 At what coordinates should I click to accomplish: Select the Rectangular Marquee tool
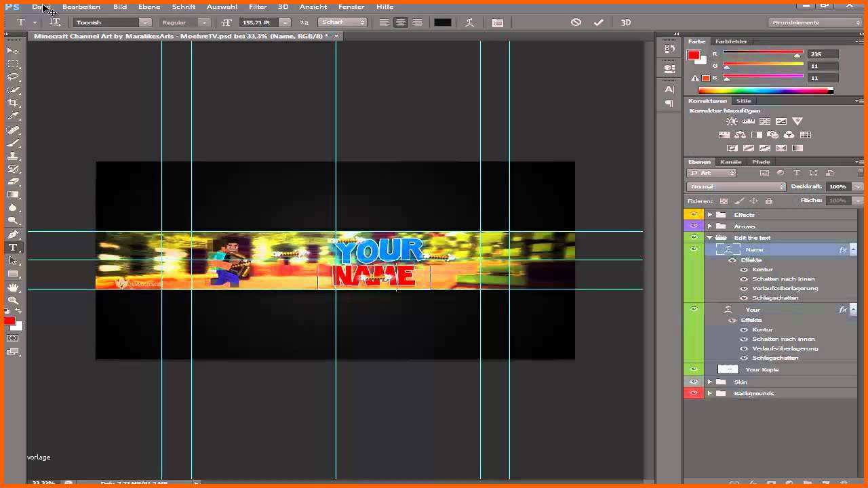13,64
